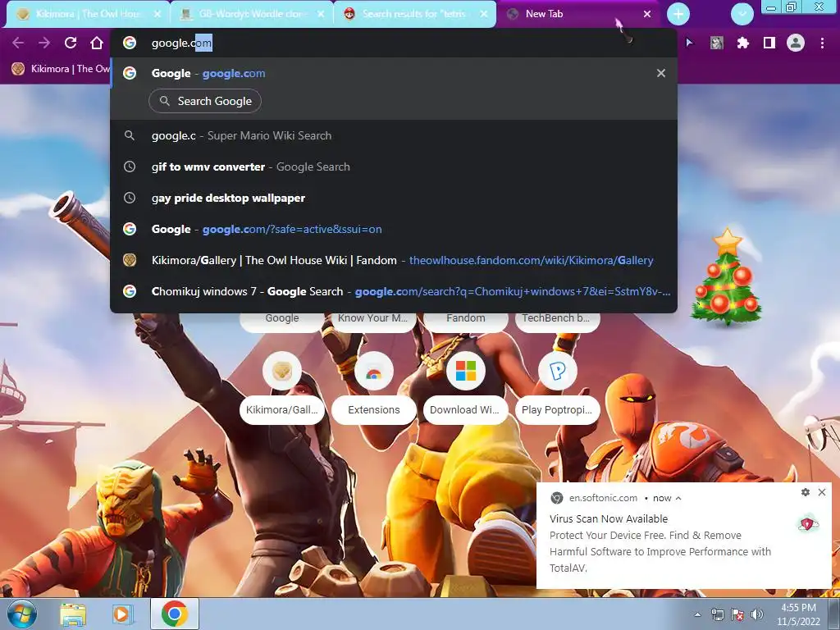Click the network tray icon
Image resolution: width=840 pixels, height=630 pixels.
coord(717,614)
